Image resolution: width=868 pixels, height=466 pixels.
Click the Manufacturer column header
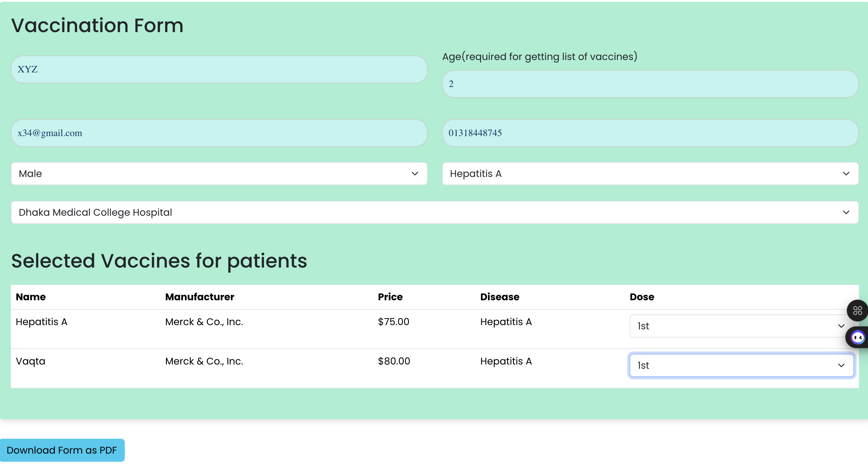pyautogui.click(x=200, y=297)
